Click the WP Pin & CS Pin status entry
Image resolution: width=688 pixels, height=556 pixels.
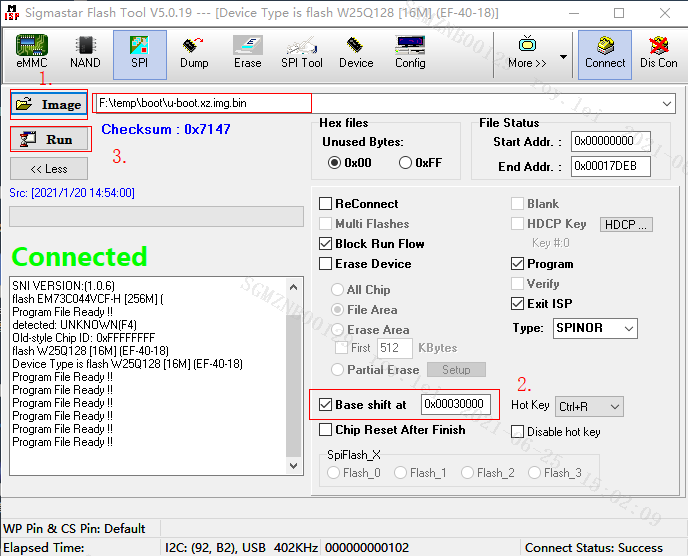coord(74,528)
